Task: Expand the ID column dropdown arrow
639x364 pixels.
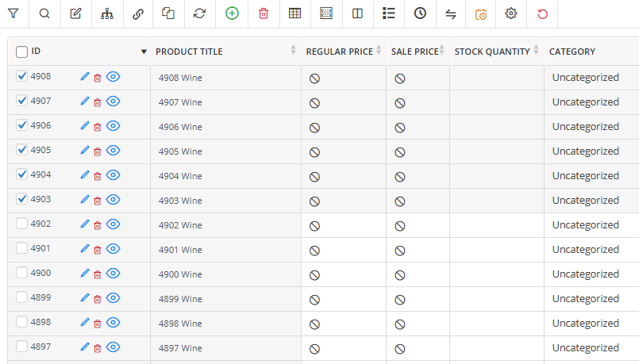Action: tap(144, 52)
